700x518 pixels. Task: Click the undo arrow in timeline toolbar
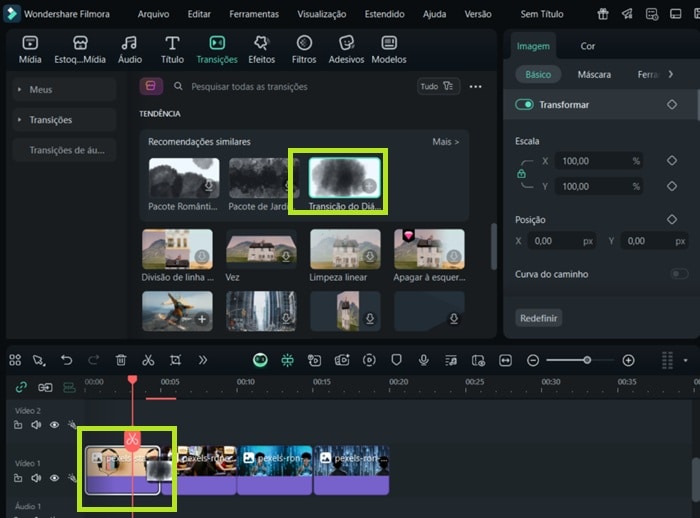point(67,360)
